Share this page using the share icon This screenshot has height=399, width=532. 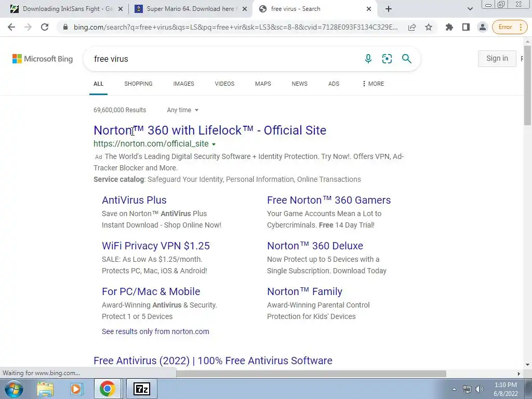tap(412, 27)
